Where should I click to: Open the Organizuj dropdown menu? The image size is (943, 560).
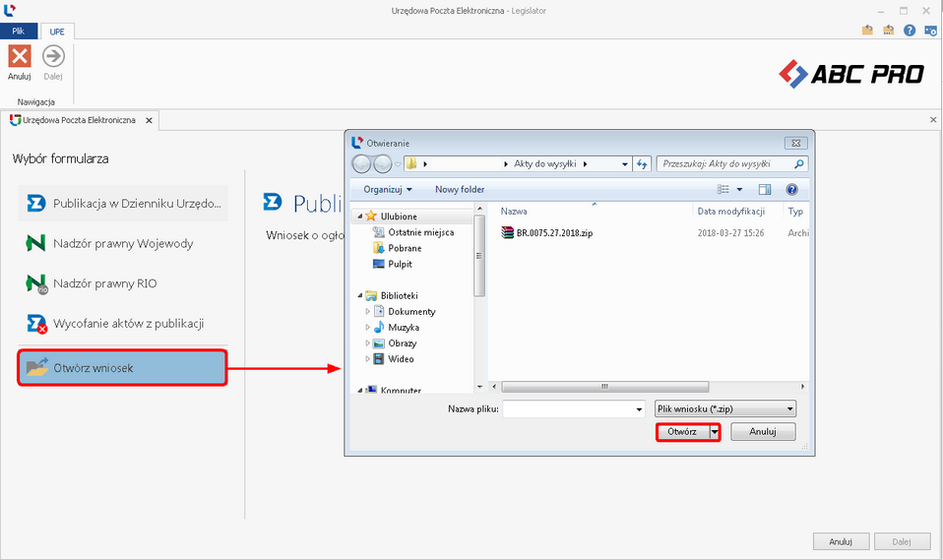(x=387, y=189)
